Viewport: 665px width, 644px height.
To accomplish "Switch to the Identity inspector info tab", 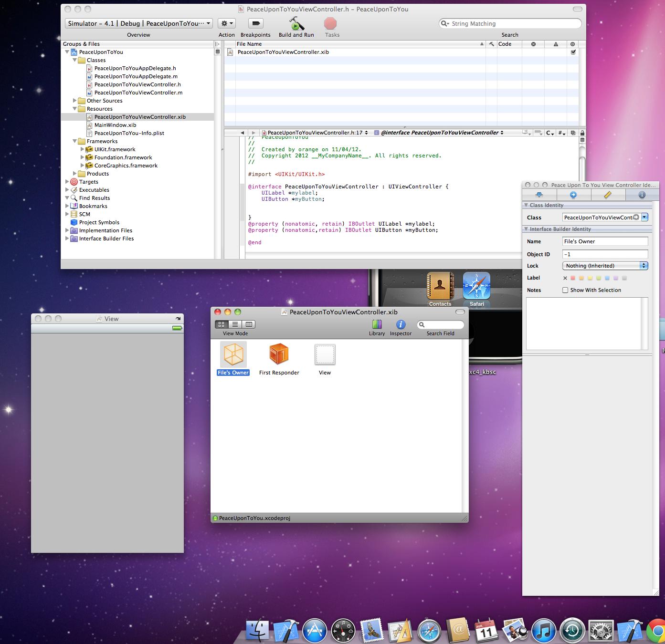I will click(642, 195).
